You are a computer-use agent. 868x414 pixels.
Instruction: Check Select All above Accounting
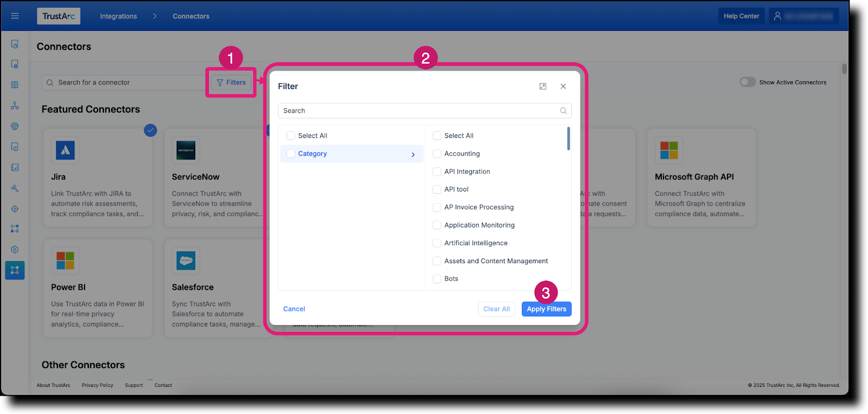tap(437, 136)
